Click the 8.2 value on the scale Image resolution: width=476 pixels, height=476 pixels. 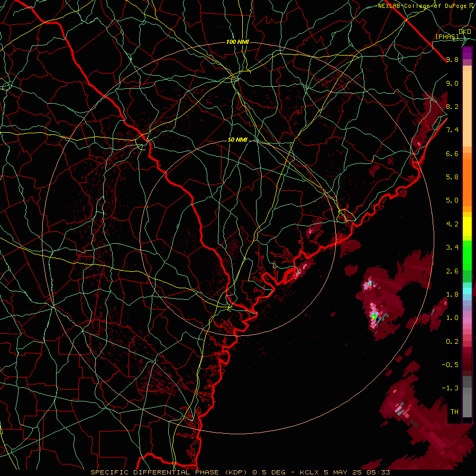[452, 106]
